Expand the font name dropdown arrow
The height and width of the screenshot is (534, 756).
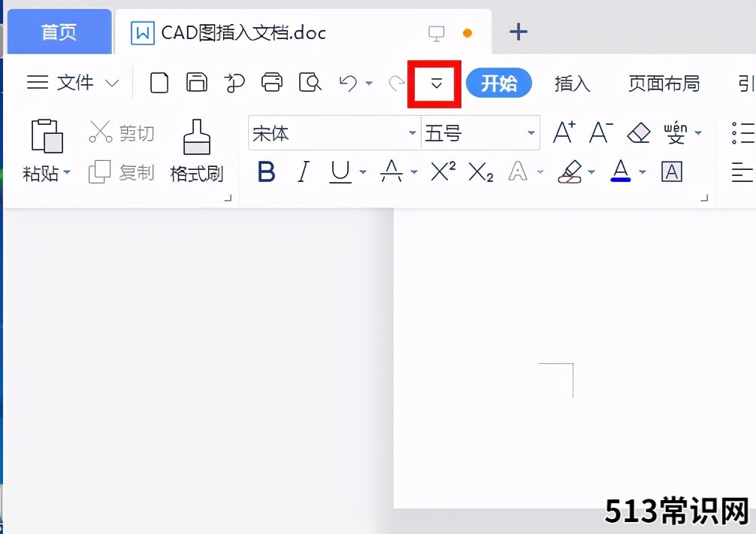tap(413, 132)
